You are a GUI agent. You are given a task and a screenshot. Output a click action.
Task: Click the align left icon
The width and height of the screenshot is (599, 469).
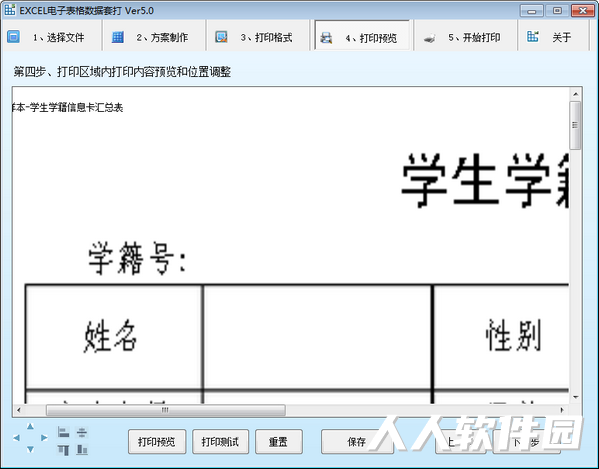(x=63, y=432)
